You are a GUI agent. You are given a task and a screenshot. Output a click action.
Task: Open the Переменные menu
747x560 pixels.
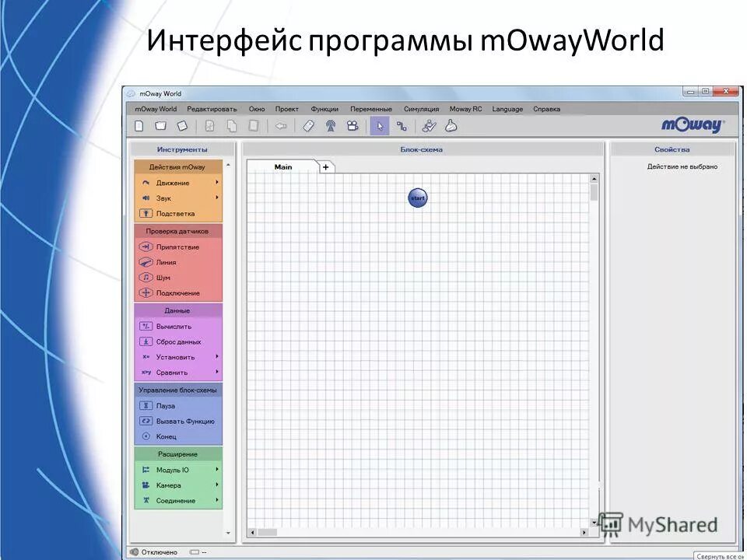tap(371, 109)
